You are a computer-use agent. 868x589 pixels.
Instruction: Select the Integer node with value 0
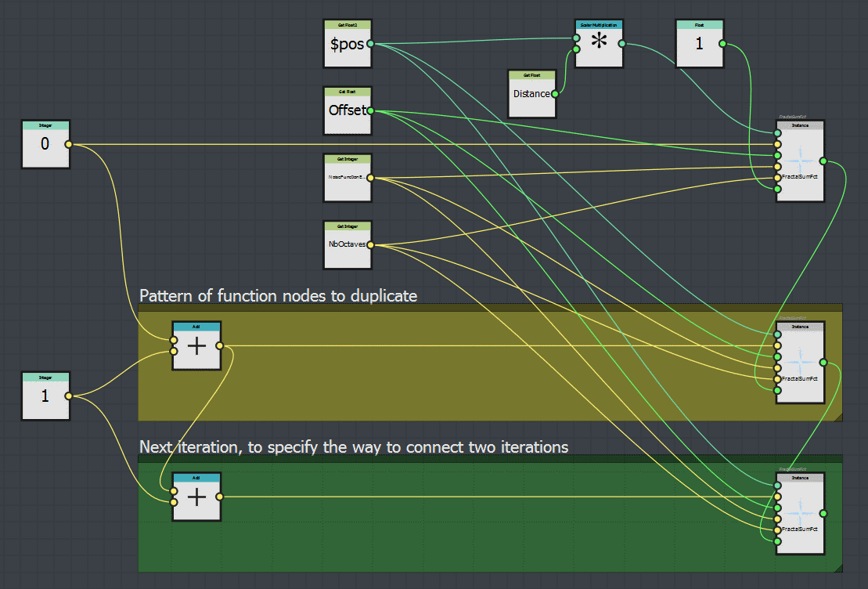tap(45, 144)
